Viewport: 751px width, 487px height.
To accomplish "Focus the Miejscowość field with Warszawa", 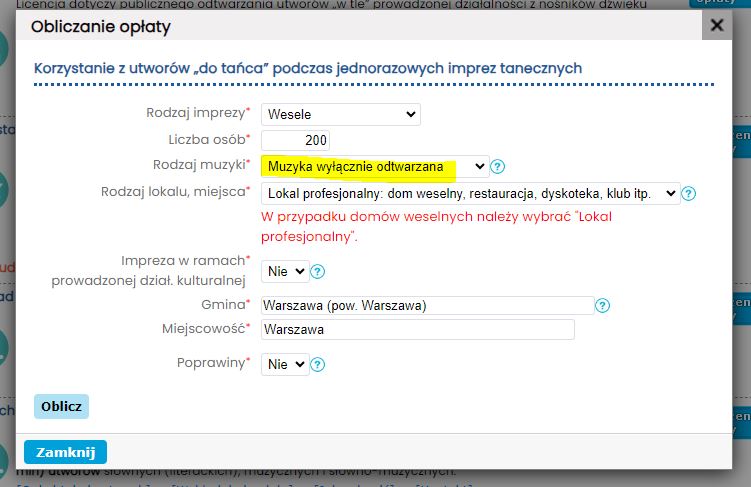I will [x=418, y=329].
